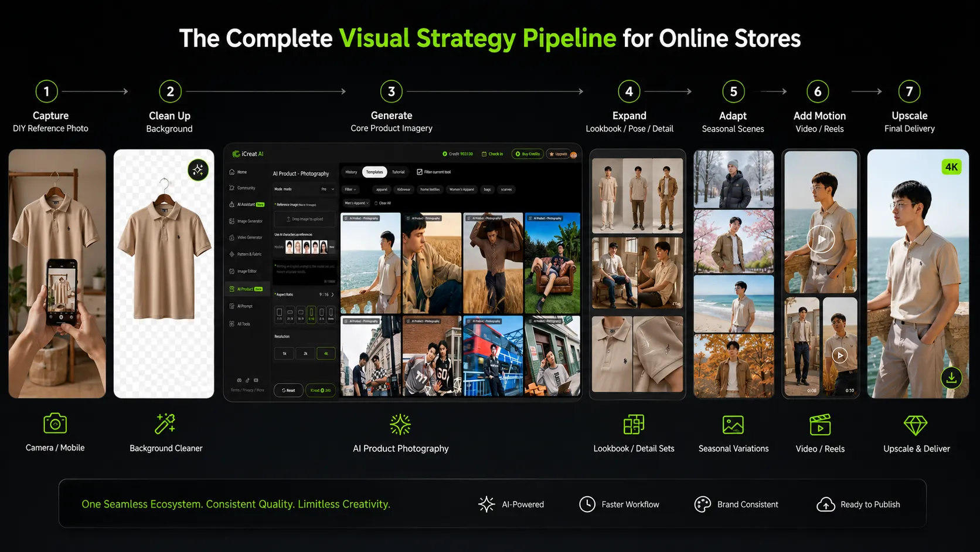Screen dimensions: 980x552
Task: Select the 1:1 aspect ratio option
Action: tap(280, 314)
